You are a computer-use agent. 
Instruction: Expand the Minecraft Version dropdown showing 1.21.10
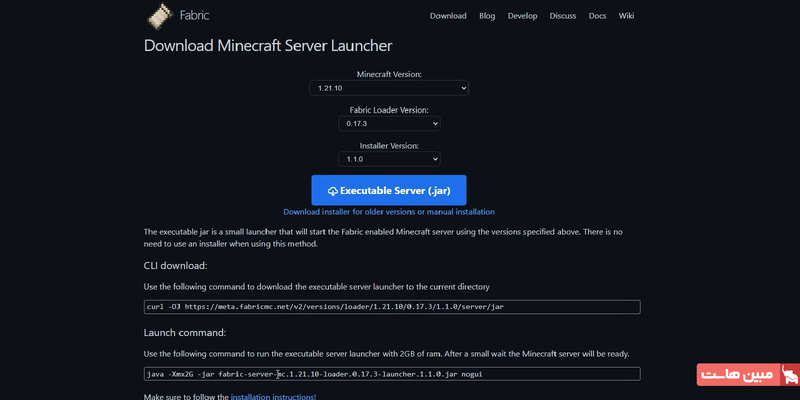coord(389,88)
